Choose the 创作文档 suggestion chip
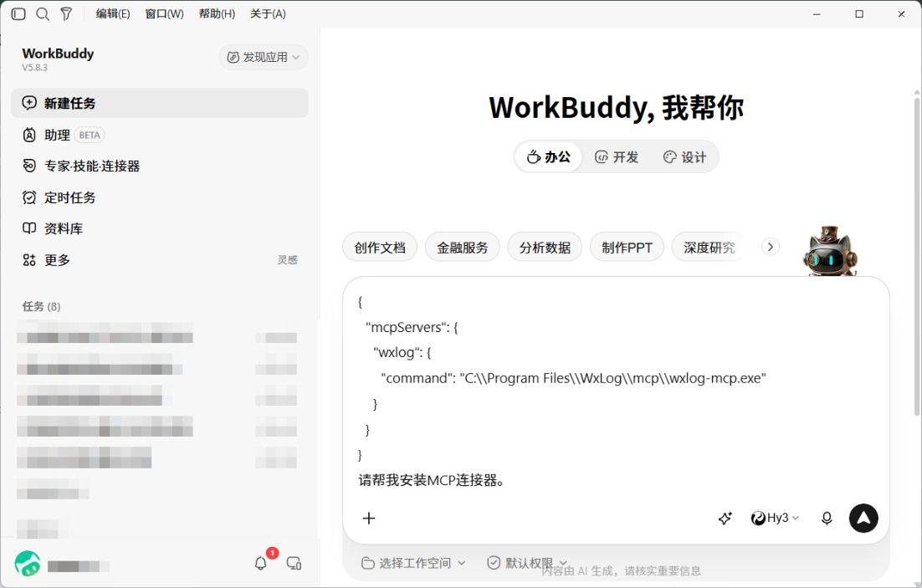Viewport: 922px width, 588px height. pyautogui.click(x=380, y=248)
